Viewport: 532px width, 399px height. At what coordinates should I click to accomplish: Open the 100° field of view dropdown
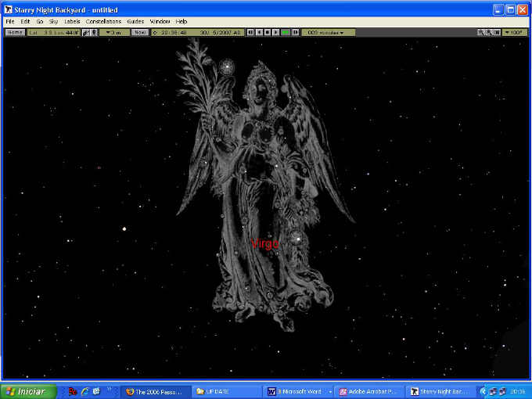tap(514, 33)
